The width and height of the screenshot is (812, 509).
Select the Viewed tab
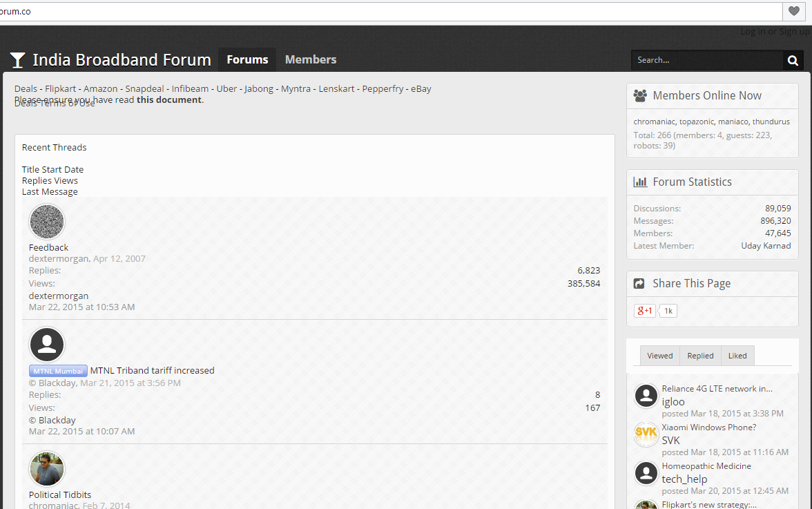[x=659, y=356]
